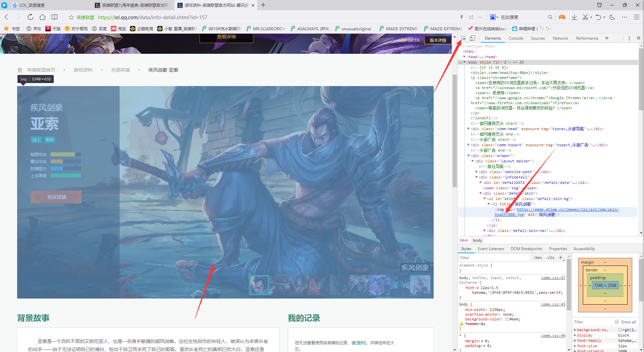Collapse the wraper div node
Image resolution: width=644 pixels, height=352 pixels.
[468, 156]
